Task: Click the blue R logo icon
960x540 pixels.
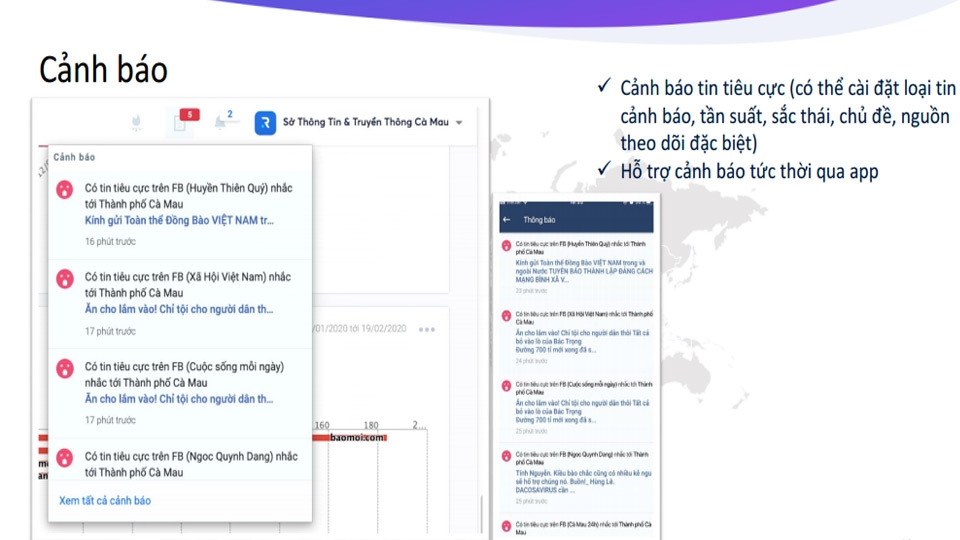Action: tap(265, 123)
